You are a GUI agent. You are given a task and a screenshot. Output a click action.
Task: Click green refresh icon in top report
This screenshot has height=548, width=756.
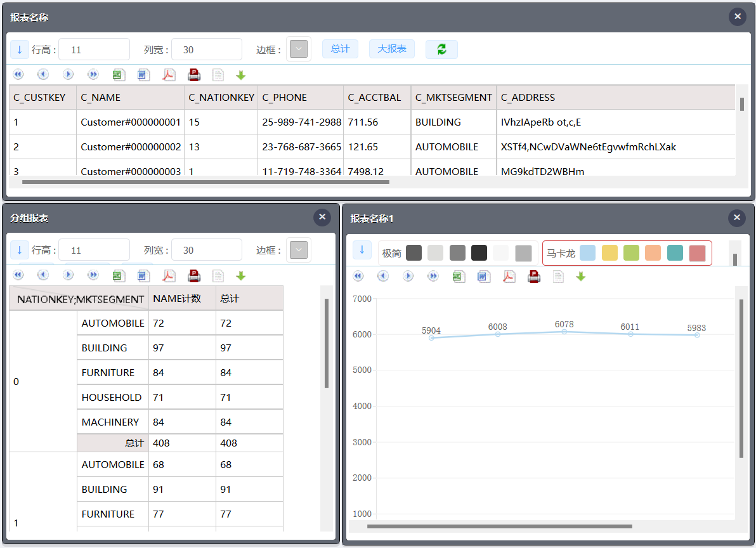point(441,49)
